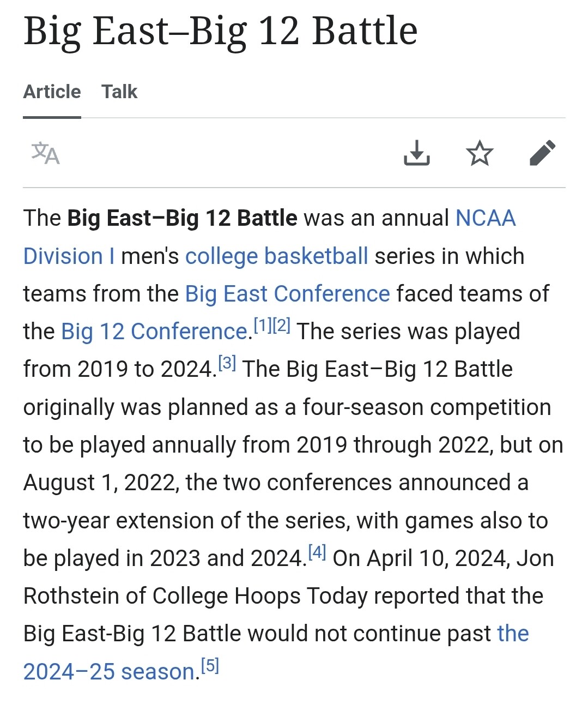Screen dimensions: 588x704
Task: Click the word 'the' link before 2024–25
Action: 513,634
